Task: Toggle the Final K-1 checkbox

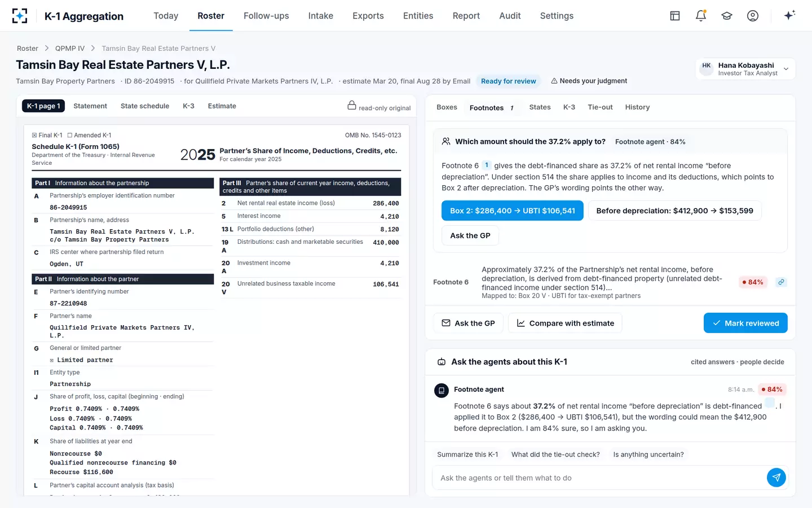Action: pos(34,135)
